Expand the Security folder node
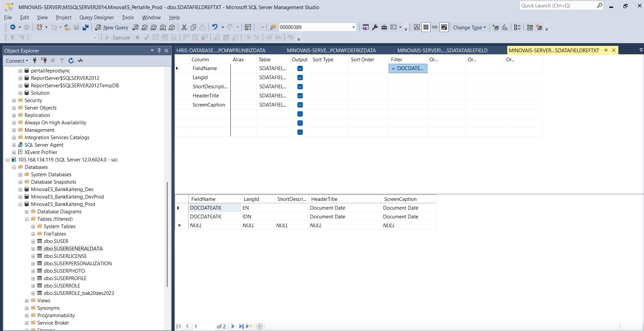 pos(14,100)
